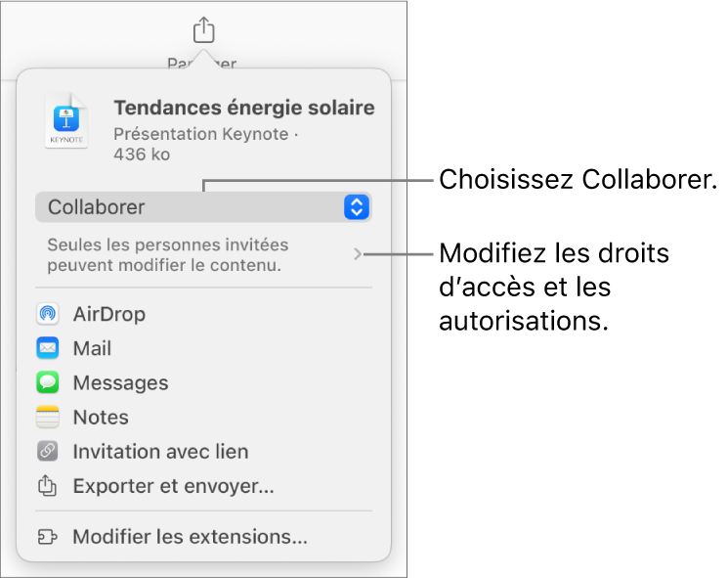Click the Notes app icon
Image resolution: width=728 pixels, height=578 pixels.
point(48,418)
